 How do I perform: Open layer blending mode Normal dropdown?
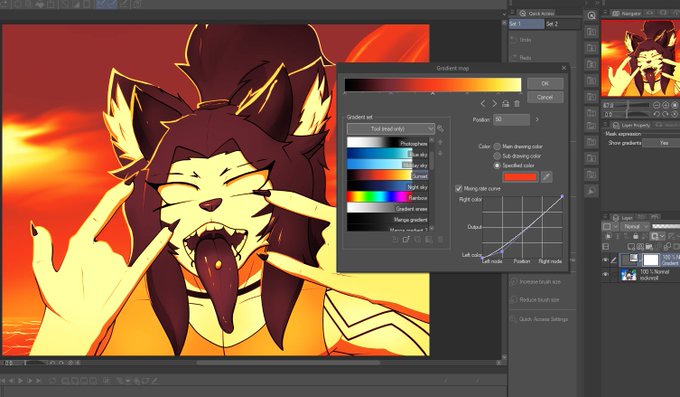tap(634, 226)
